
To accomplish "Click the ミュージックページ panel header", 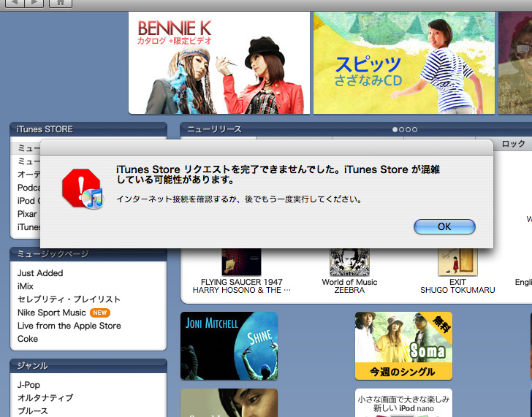I will (88, 254).
